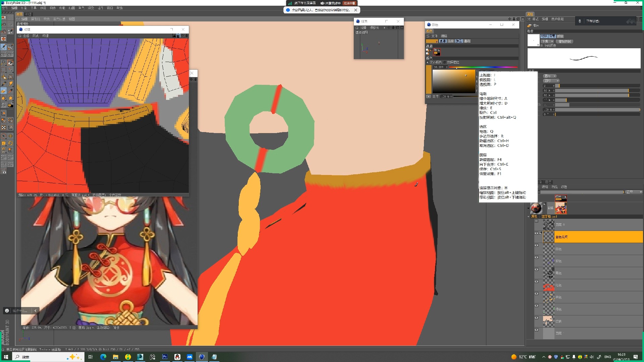The width and height of the screenshot is (644, 362).
Task: Collapse the 颜色 texture layer group
Action: tap(529, 217)
